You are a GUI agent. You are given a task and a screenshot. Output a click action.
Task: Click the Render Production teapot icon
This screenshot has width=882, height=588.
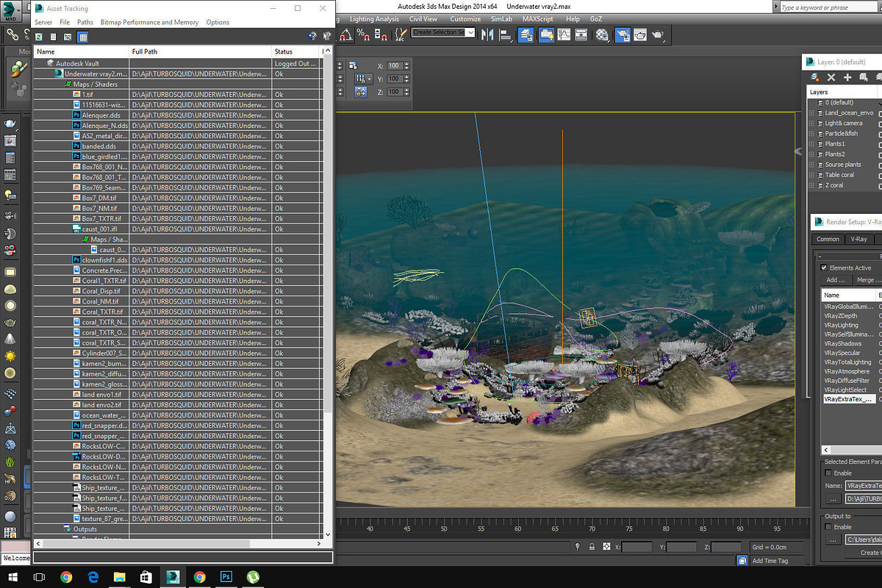[659, 34]
